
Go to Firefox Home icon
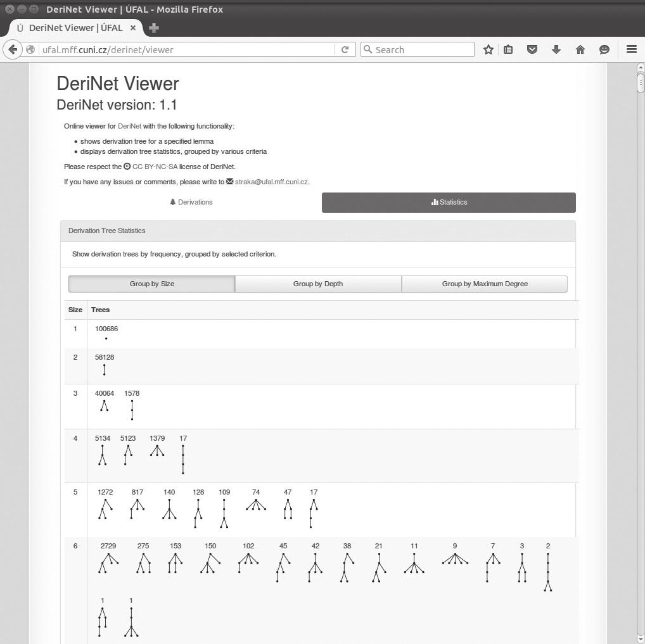[580, 50]
